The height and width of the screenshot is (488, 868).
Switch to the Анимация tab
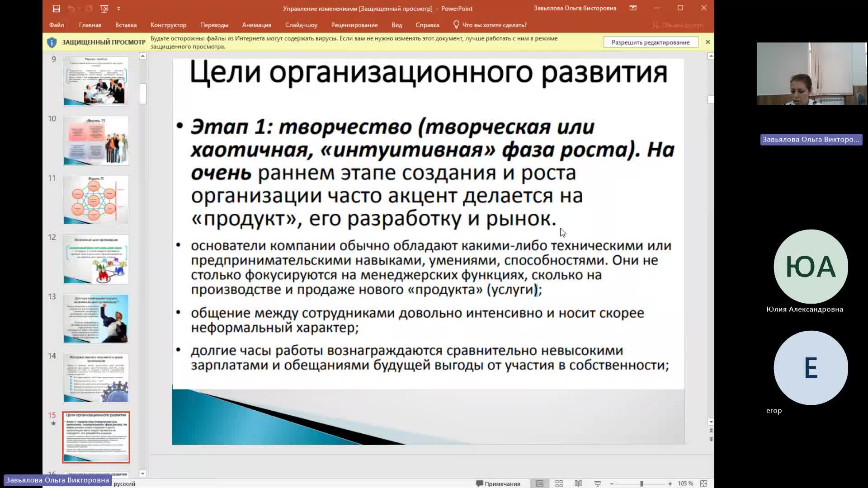[256, 25]
